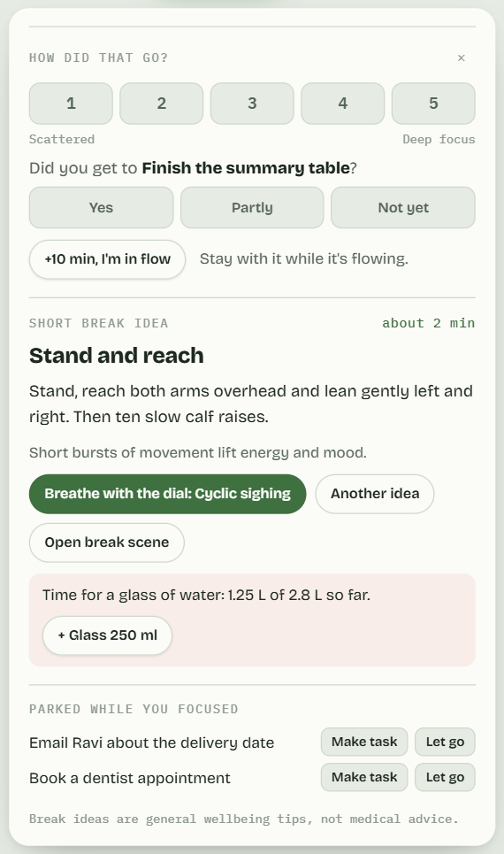Get Another idea for the break

pos(375,494)
